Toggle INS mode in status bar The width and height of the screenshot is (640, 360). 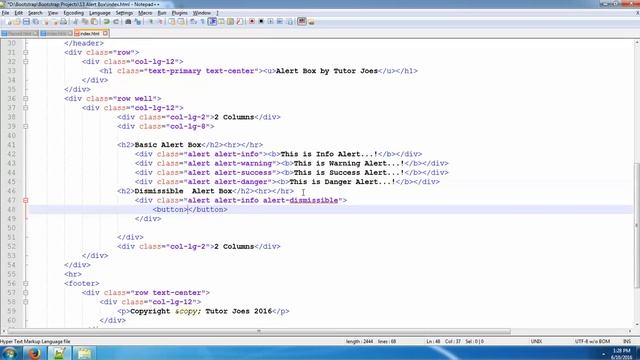click(627, 341)
